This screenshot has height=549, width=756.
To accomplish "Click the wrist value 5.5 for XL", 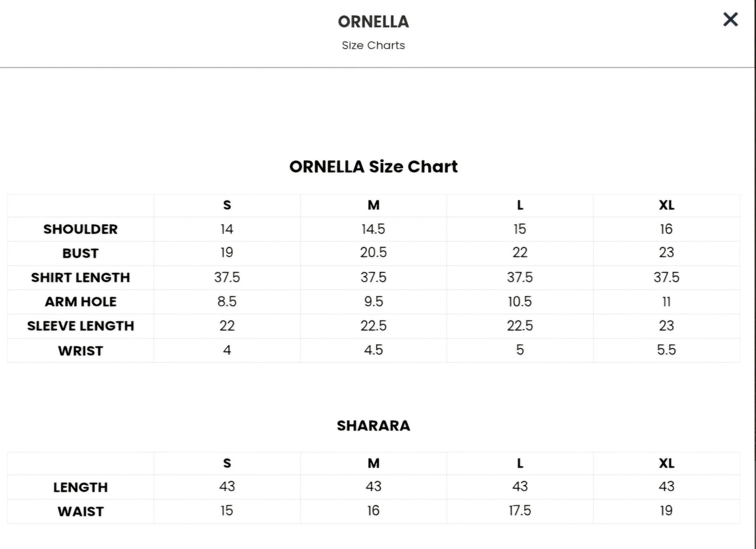I will 666,350.
